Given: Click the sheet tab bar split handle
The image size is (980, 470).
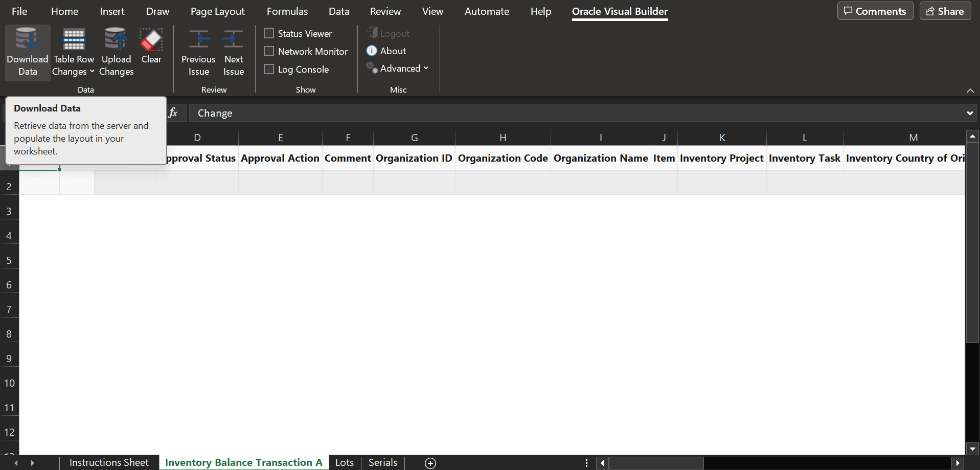Looking at the screenshot, I should pos(586,463).
